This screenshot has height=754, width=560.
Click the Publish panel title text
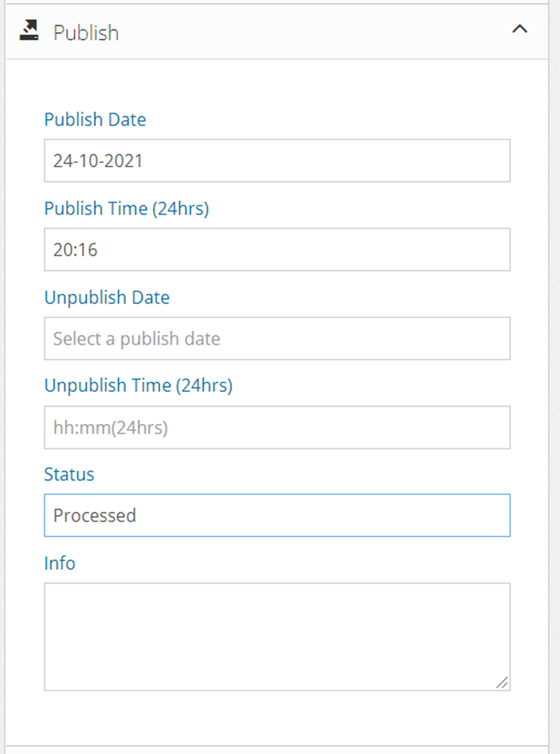[86, 33]
